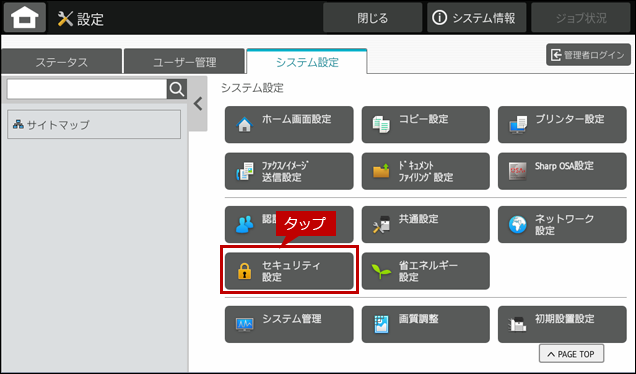Open Sharp OSA設定 icon
The width and height of the screenshot is (636, 374).
tap(518, 171)
